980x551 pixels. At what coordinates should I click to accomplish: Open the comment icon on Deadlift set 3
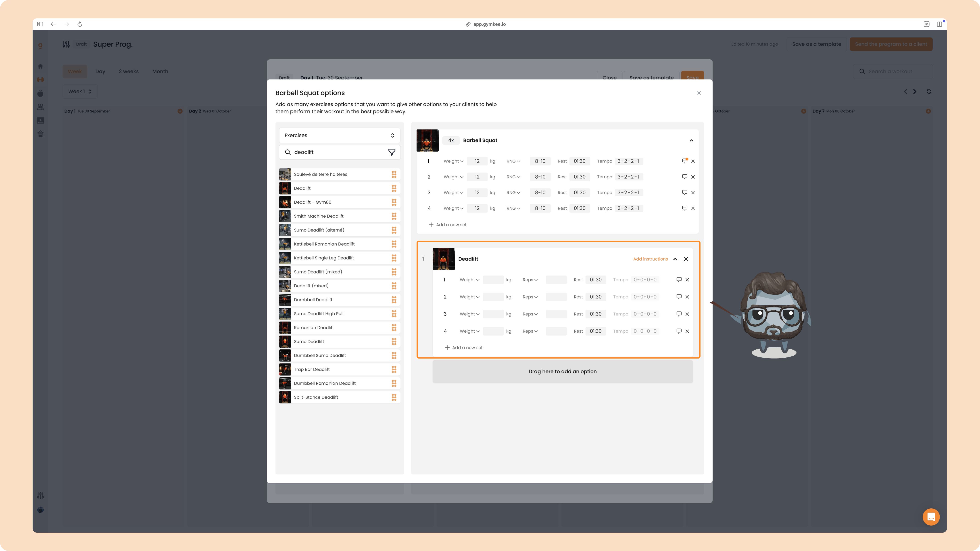[x=679, y=314]
